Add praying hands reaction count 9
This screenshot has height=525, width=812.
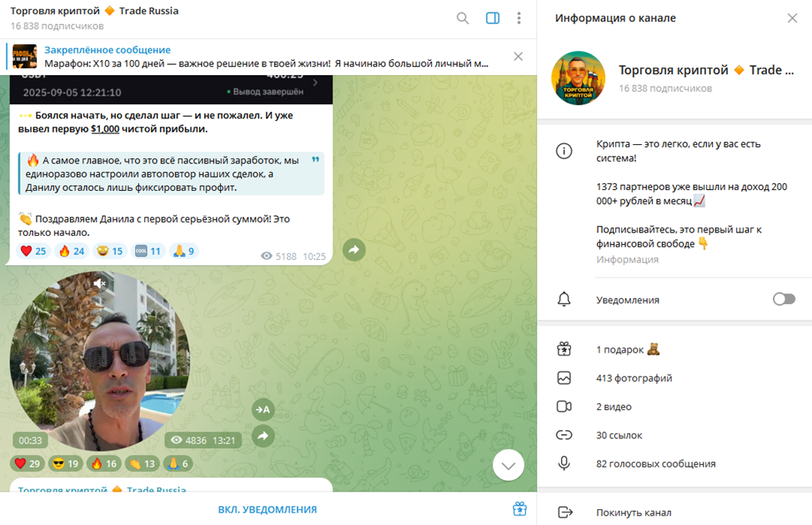coord(184,251)
